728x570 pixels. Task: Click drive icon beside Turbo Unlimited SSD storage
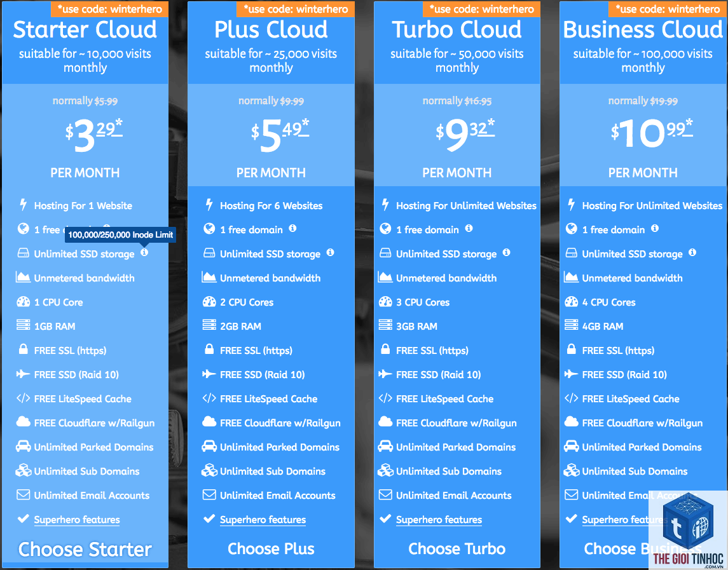point(385,253)
